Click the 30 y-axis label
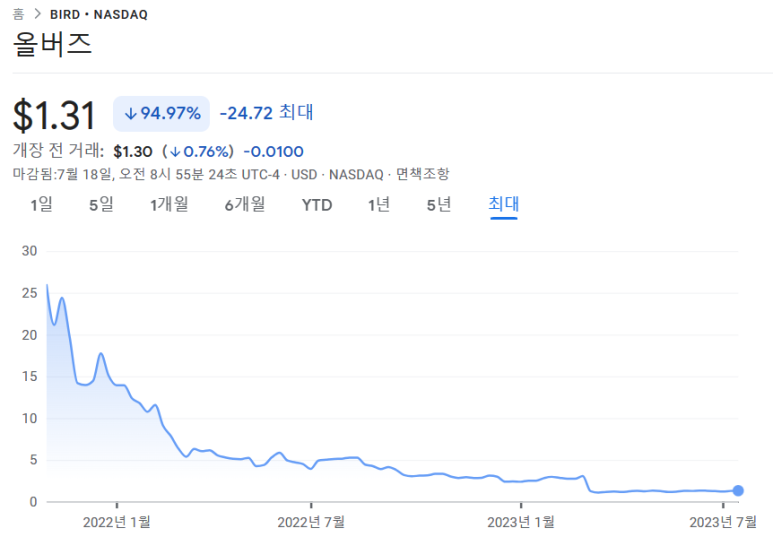Viewport: 773px width, 537px height. click(30, 251)
